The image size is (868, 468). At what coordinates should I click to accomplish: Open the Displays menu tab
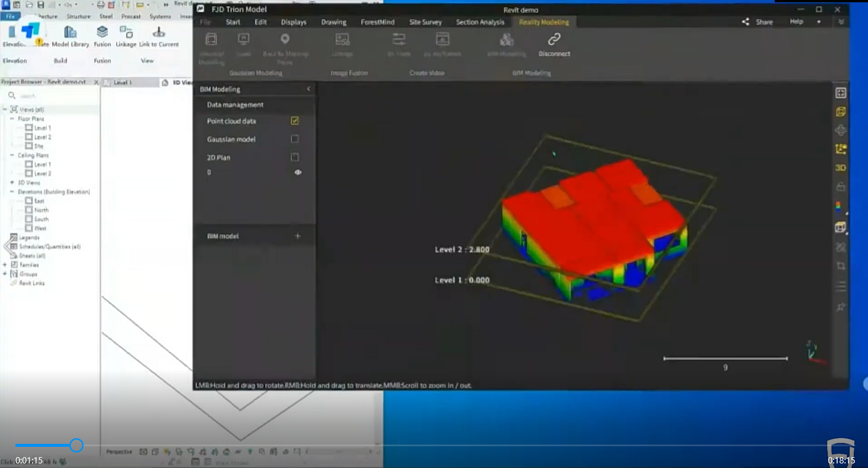[294, 22]
